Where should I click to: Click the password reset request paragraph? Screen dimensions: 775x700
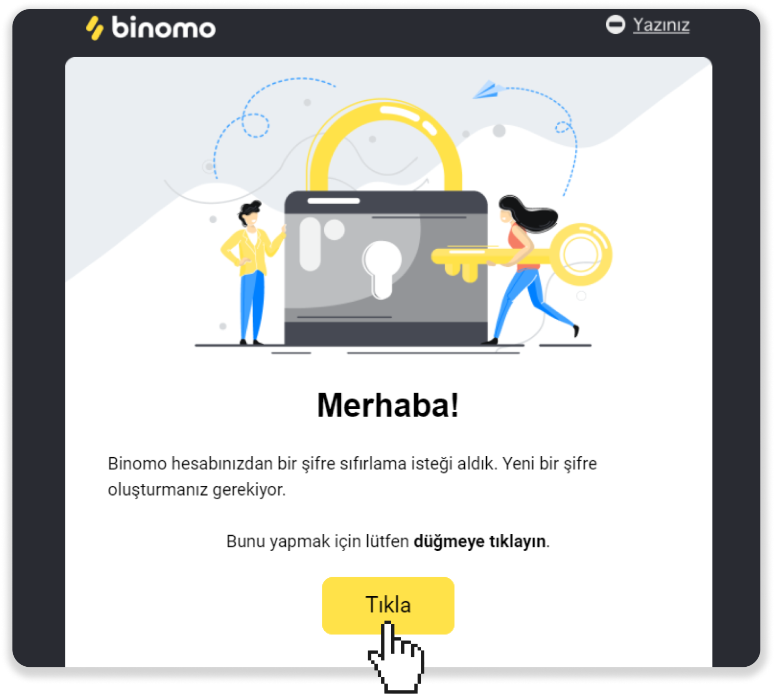[x=353, y=477]
